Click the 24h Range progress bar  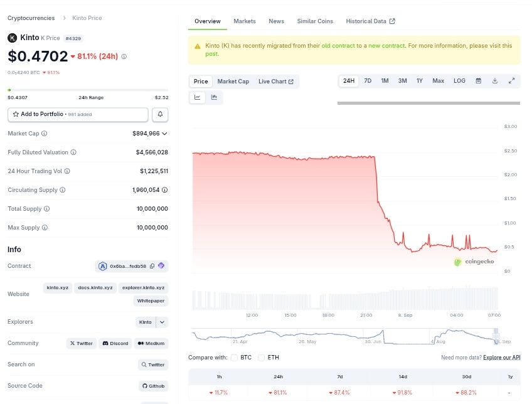click(x=88, y=90)
